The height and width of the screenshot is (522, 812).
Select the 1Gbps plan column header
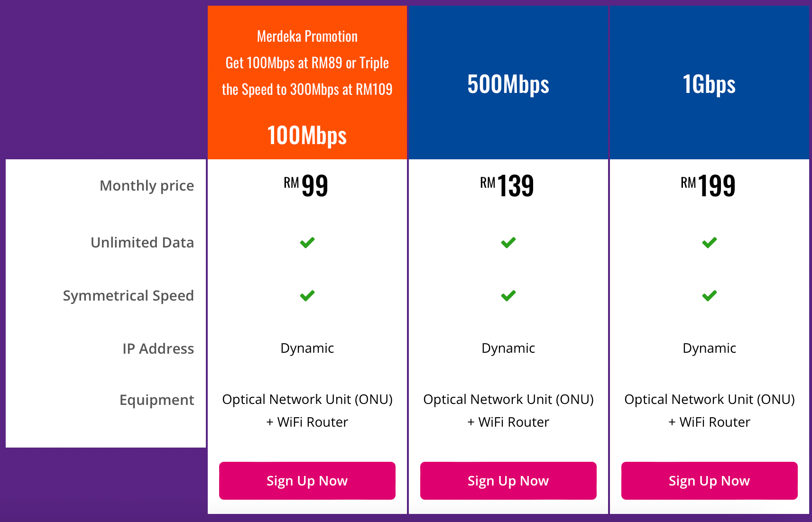click(709, 84)
